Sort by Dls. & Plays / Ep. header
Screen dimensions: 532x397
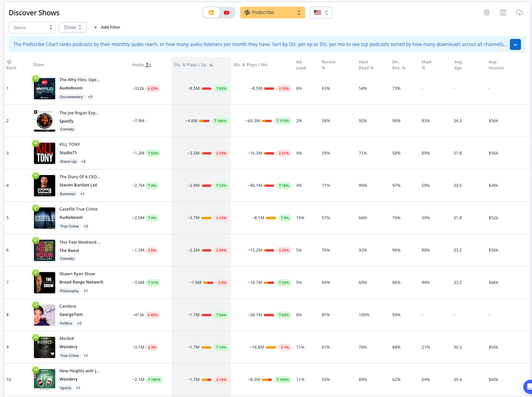[194, 65]
